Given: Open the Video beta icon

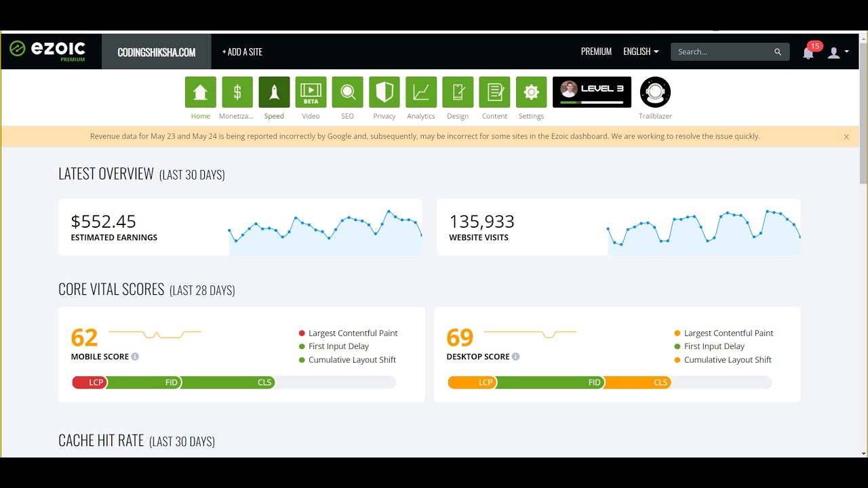Looking at the screenshot, I should pos(311,92).
